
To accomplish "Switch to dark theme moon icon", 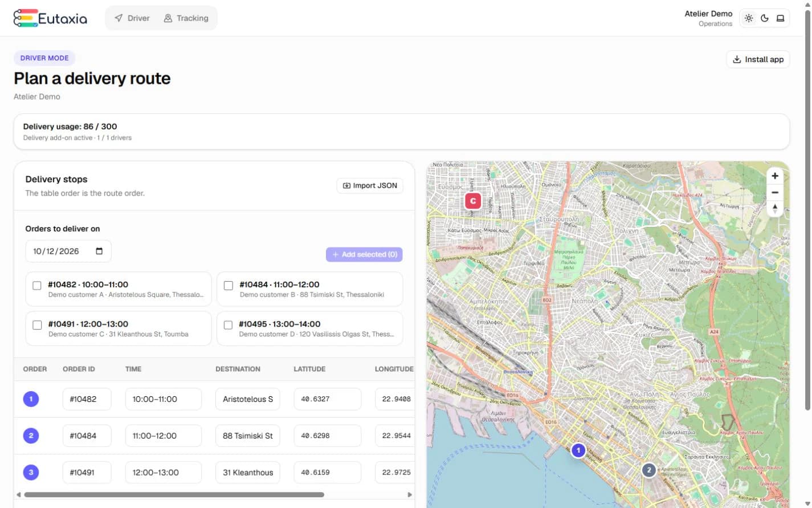I will [765, 18].
